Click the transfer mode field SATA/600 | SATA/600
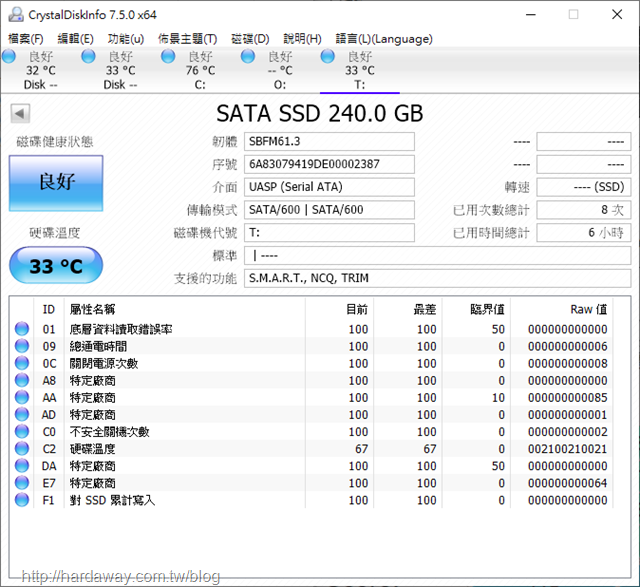Screen dimensions: 640x587 [329, 210]
